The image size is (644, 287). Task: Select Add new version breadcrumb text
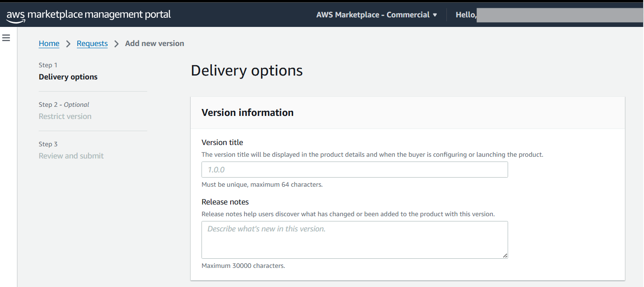pyautogui.click(x=155, y=43)
